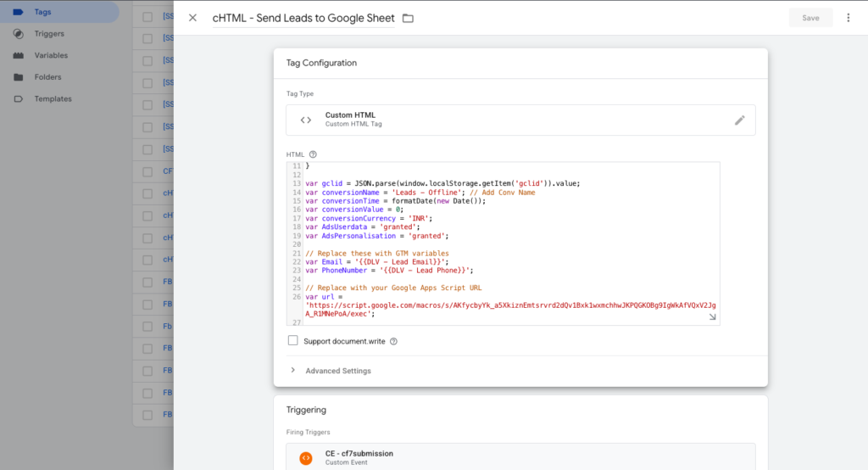Screen dimensions: 868x470
Task: Tick the first checkbox in tag list
Action: click(x=147, y=17)
